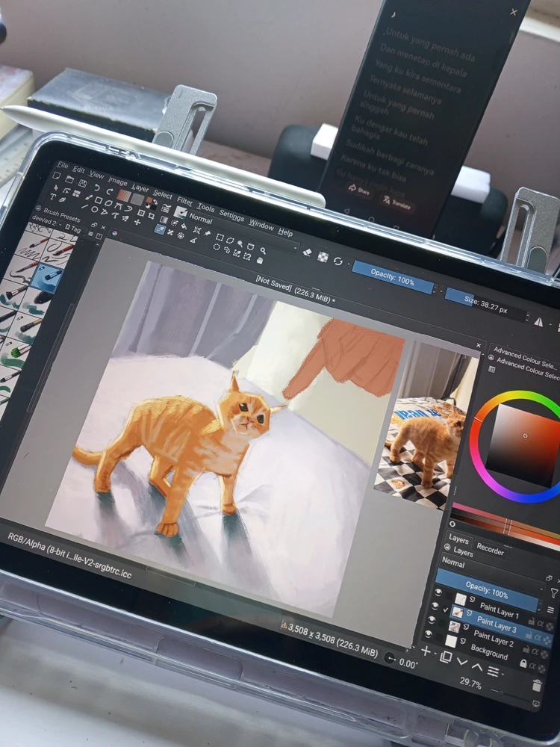Screen dimensions: 560x747
Task: Hide Paint Layer 3 with its eye icon
Action: [x=435, y=606]
